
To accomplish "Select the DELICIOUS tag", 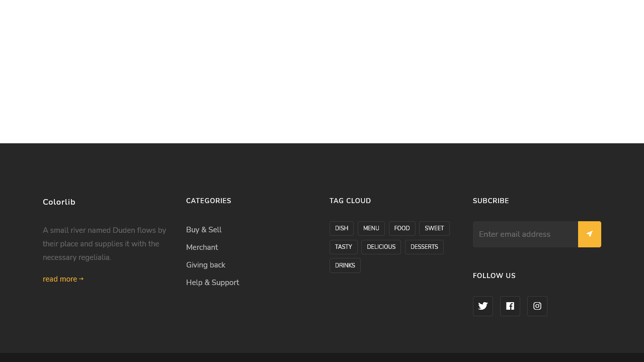I will (381, 246).
